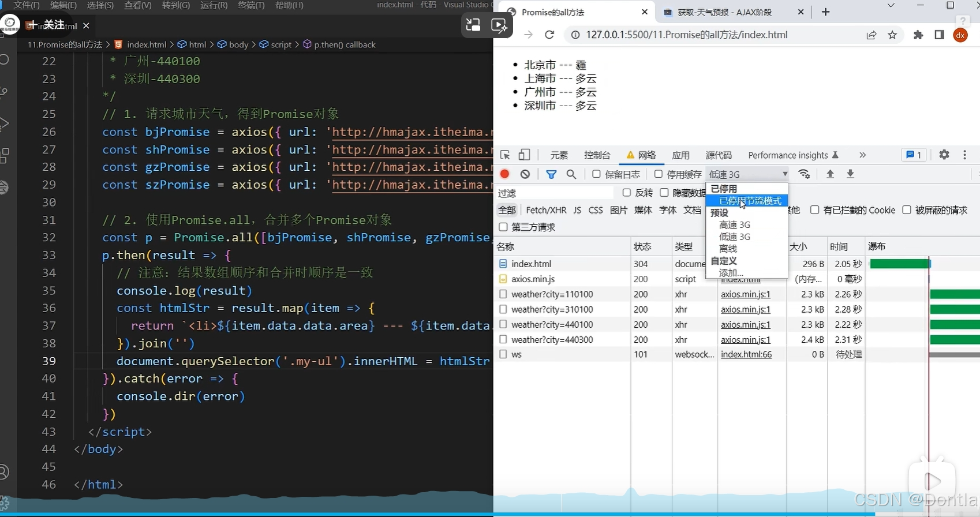Screen dimensions: 980x517
Task: Switch to the 控制台 DevTools tab
Action: pyautogui.click(x=597, y=155)
